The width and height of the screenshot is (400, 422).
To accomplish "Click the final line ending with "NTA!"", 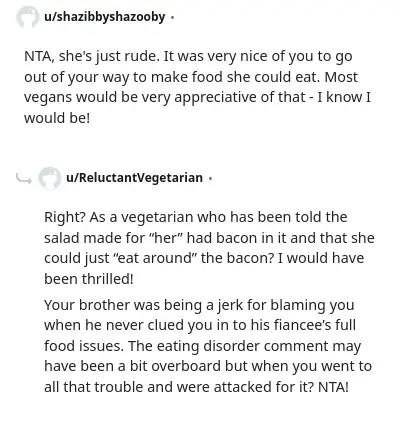I will pyautogui.click(x=196, y=387).
